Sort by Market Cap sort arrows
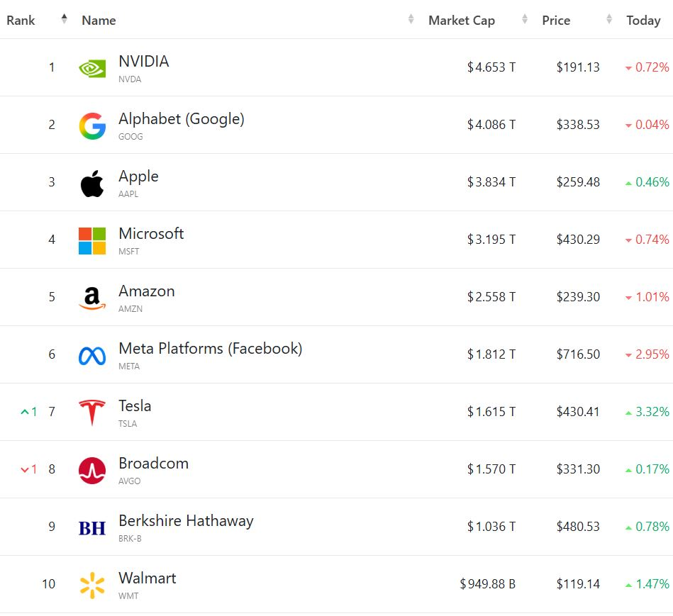 525,20
